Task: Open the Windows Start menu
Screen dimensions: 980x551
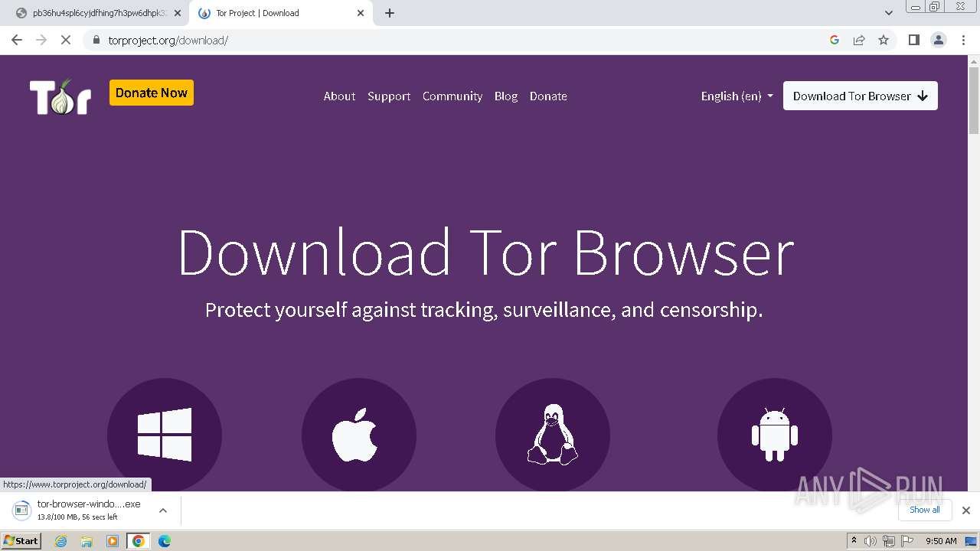Action: pos(21,540)
